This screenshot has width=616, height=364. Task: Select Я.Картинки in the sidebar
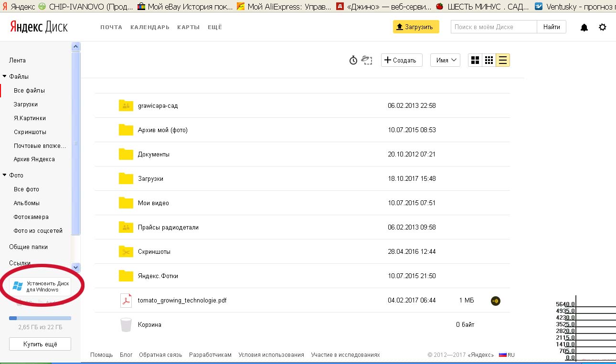(x=30, y=118)
